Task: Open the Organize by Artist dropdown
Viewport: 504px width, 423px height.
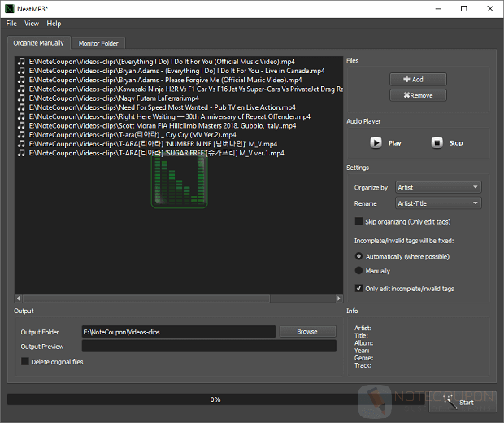Action: [438, 187]
